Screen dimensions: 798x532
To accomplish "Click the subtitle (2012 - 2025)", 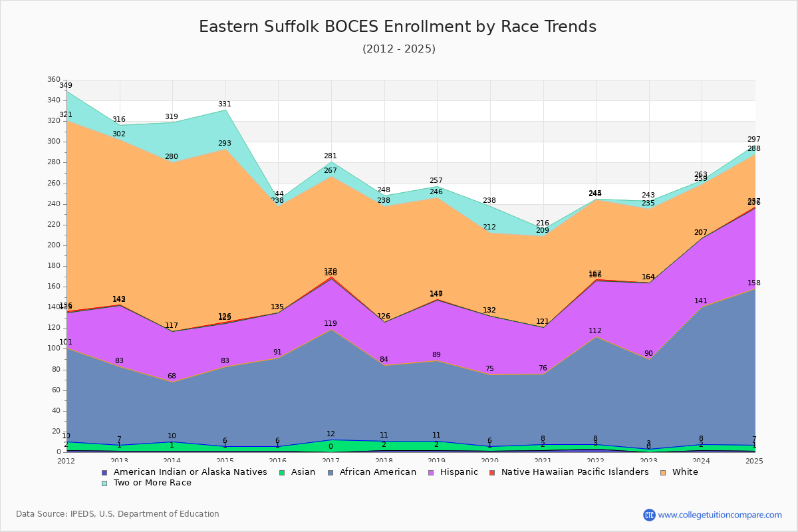I will coord(399,49).
